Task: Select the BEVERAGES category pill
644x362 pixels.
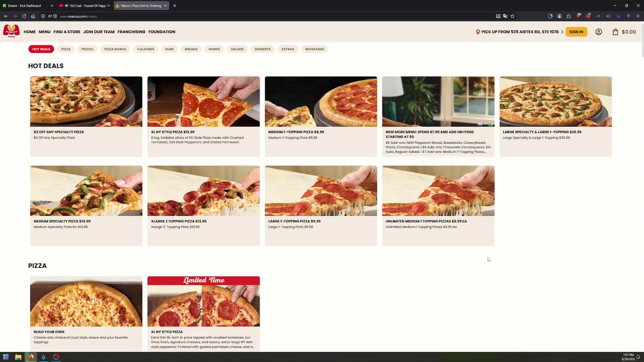Action: pyautogui.click(x=314, y=49)
